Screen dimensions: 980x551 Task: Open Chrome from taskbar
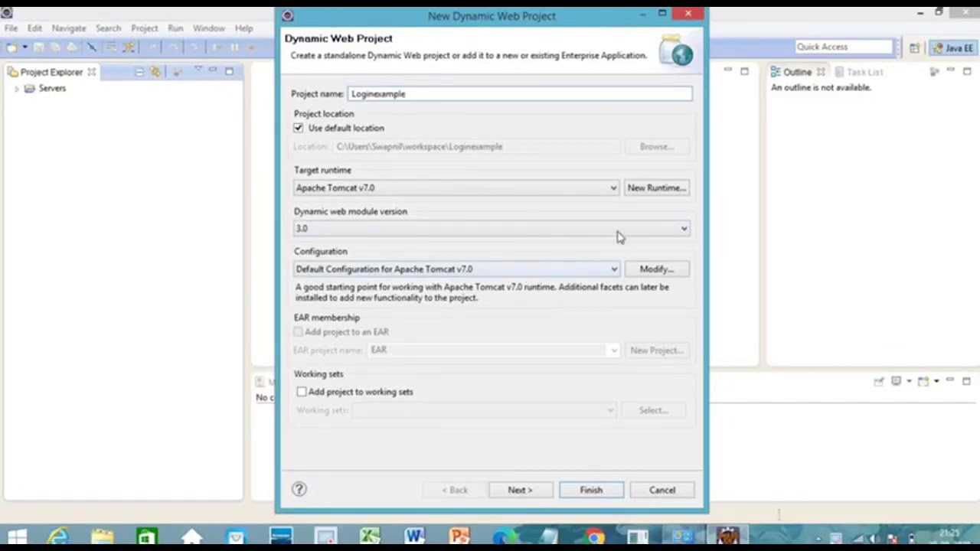[x=594, y=536]
